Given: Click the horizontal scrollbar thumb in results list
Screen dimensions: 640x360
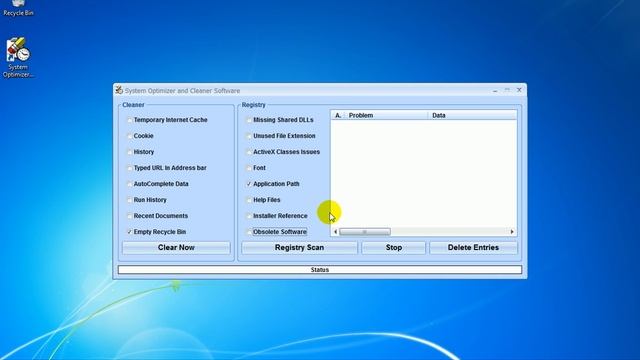Looking at the screenshot, I should coord(365,232).
